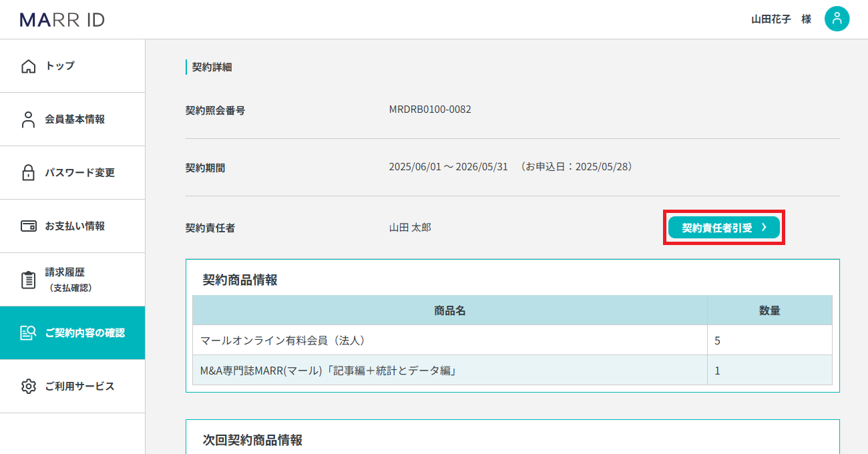
Task: Click the gear icon beside ご利用サービス
Action: click(x=28, y=387)
